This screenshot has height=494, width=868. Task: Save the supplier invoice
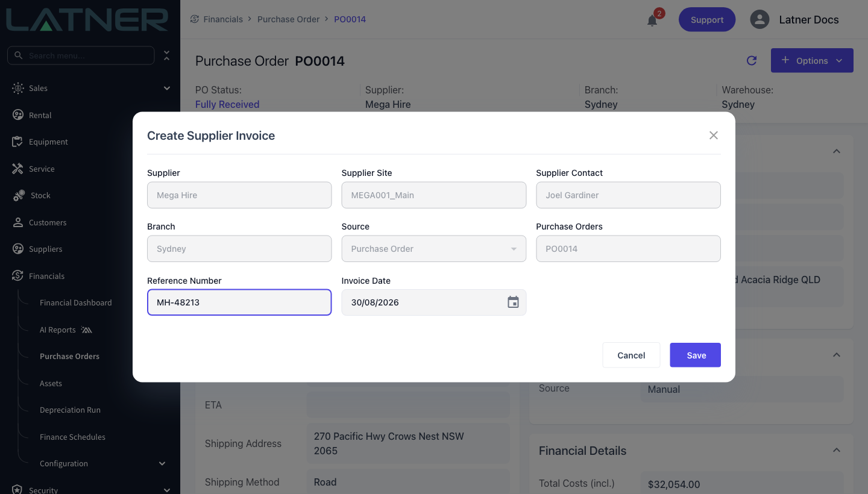tap(696, 355)
